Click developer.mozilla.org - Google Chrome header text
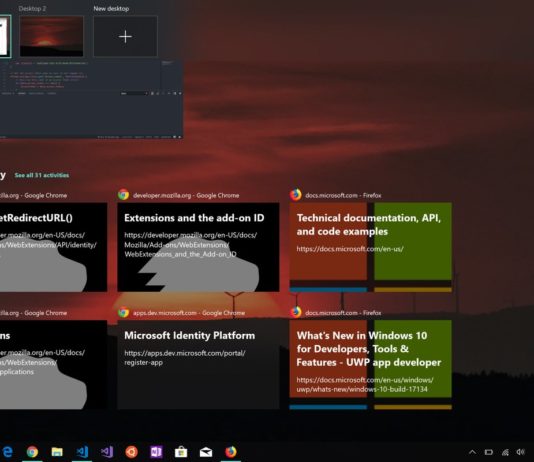534x462 pixels. tap(186, 195)
